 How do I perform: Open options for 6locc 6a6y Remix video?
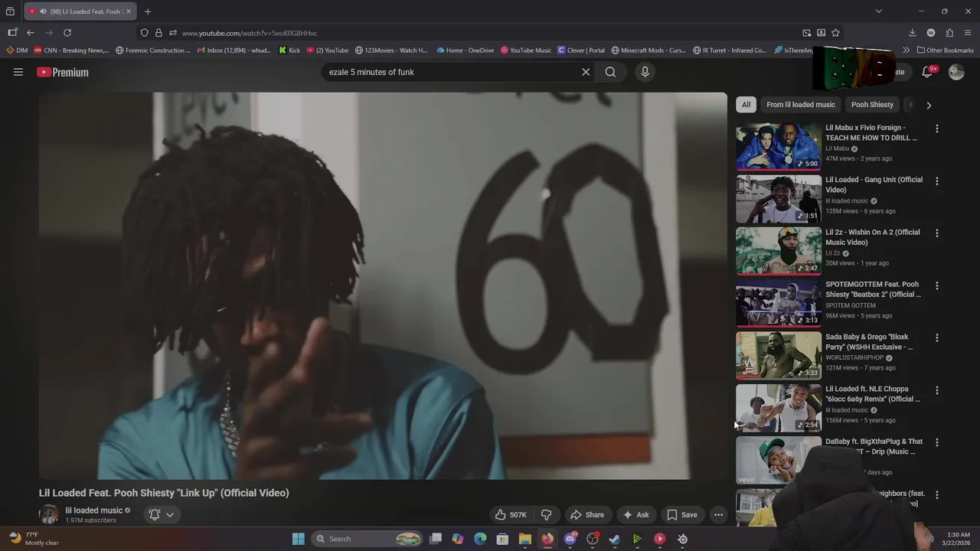[x=936, y=390]
